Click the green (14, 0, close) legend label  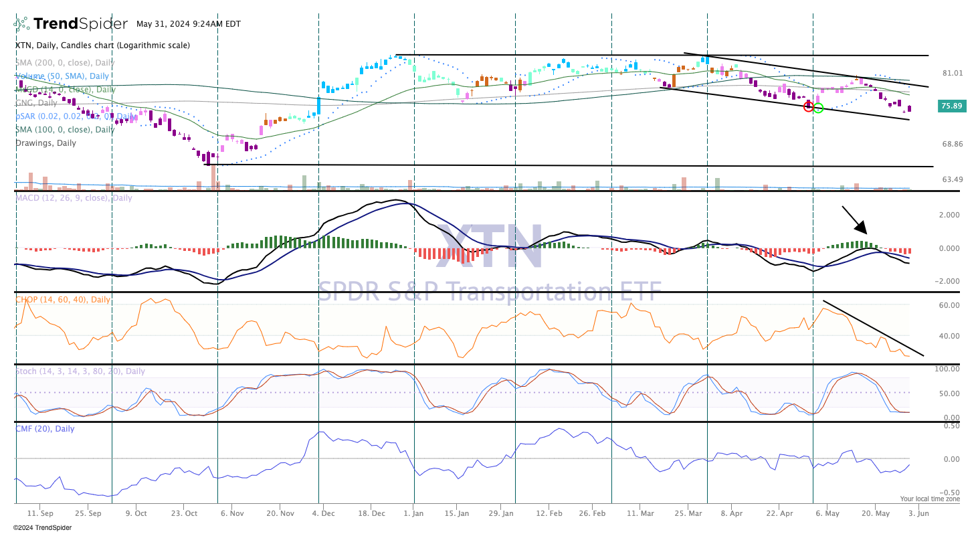point(66,90)
